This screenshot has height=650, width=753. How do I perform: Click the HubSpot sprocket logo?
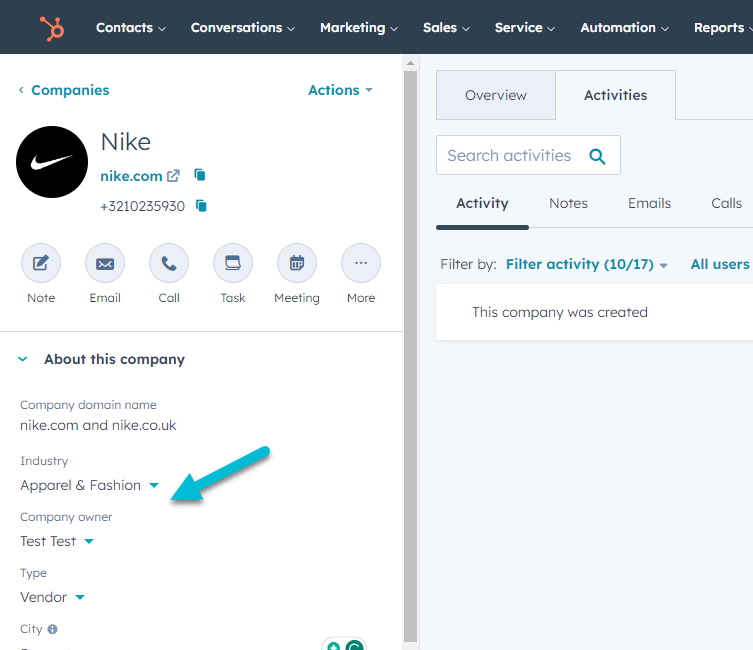point(52,28)
